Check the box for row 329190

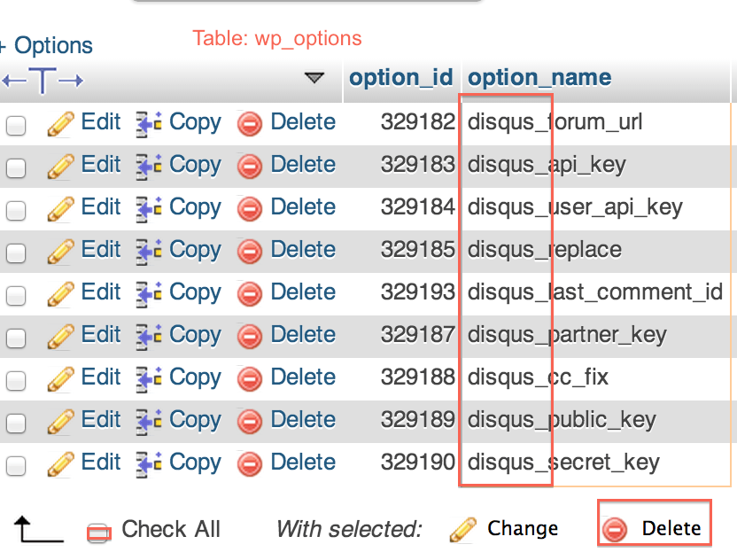click(x=16, y=466)
